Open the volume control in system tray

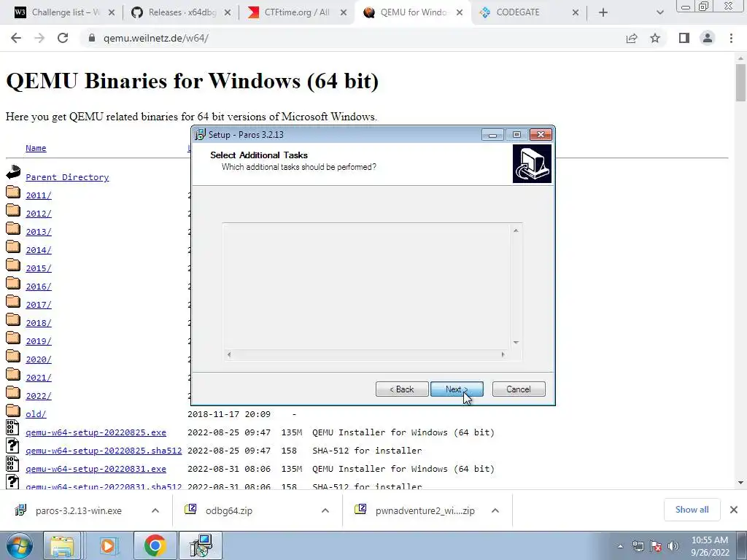coord(673,546)
